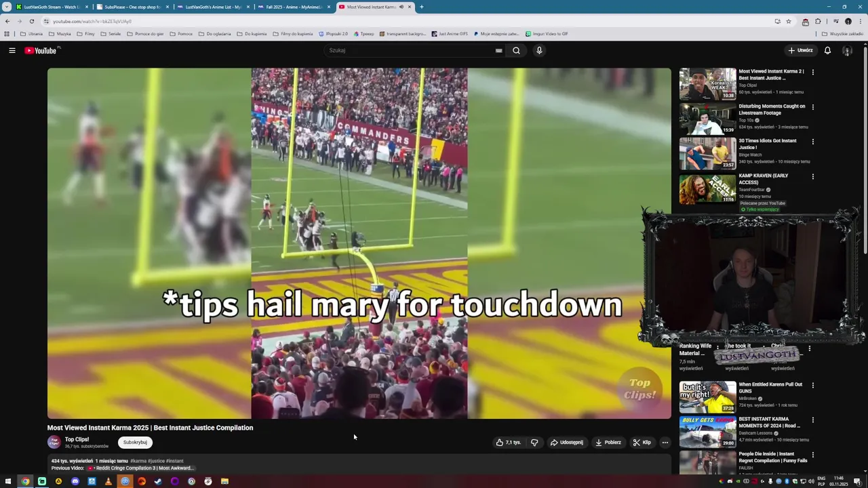
Task: Open options for 'KAMP KRAVEN' suggestion
Action: coord(812,176)
